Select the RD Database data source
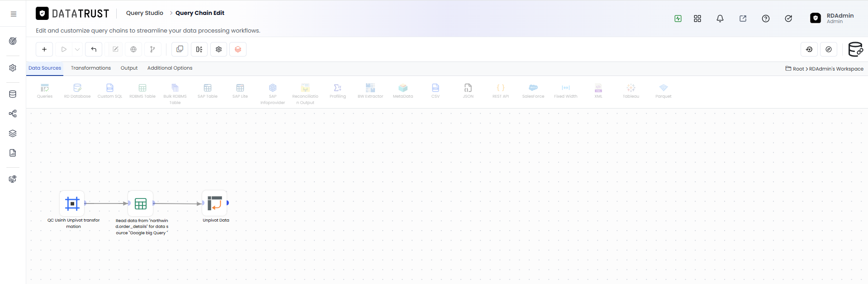The image size is (868, 284). pyautogui.click(x=77, y=91)
